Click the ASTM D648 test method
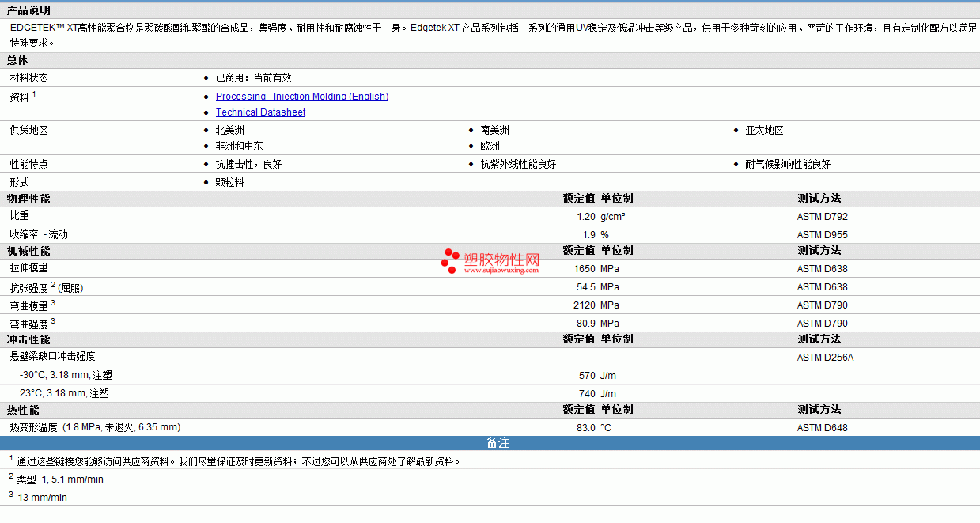The width and height of the screenshot is (980, 523). pos(823,428)
